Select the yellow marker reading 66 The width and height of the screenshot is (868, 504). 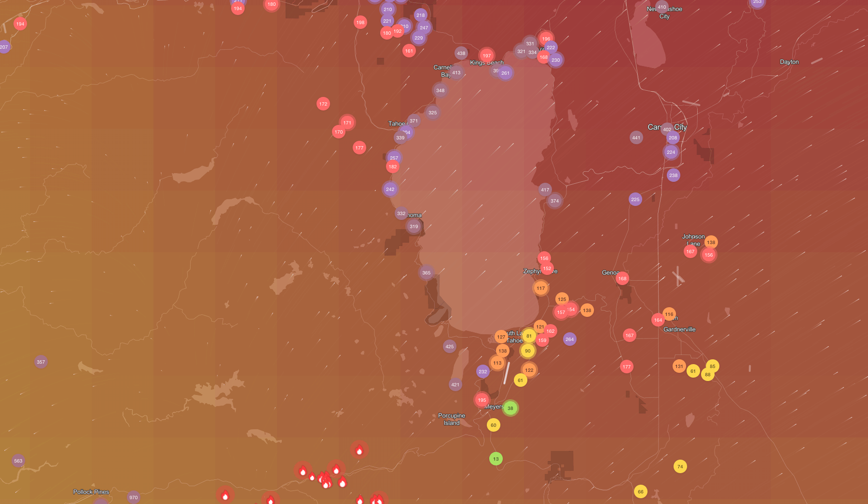[641, 492]
